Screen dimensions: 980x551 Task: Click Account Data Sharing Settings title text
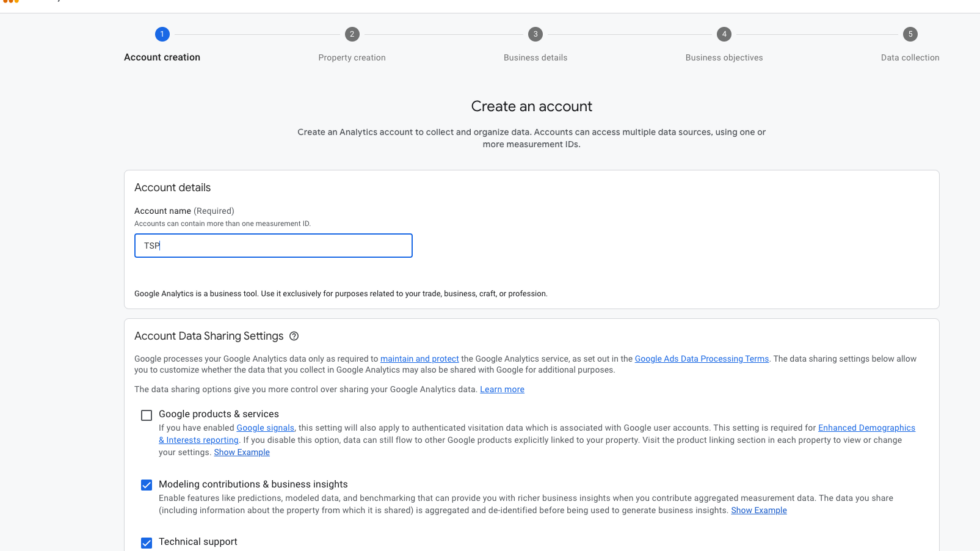pos(209,336)
